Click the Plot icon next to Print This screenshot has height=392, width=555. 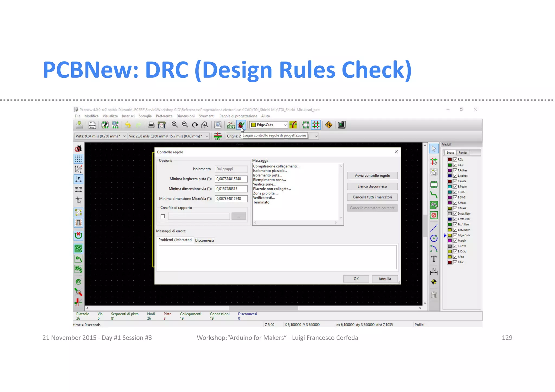162,125
